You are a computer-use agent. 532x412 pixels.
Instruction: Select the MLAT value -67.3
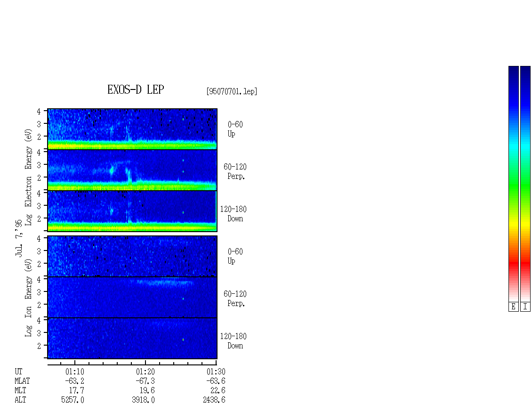pyautogui.click(x=145, y=381)
